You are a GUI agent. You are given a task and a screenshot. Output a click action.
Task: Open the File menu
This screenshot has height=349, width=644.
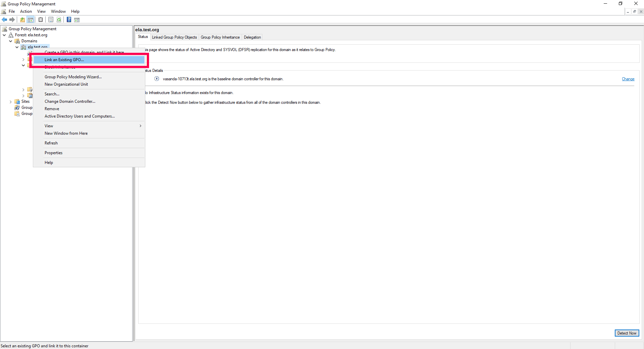(x=12, y=11)
